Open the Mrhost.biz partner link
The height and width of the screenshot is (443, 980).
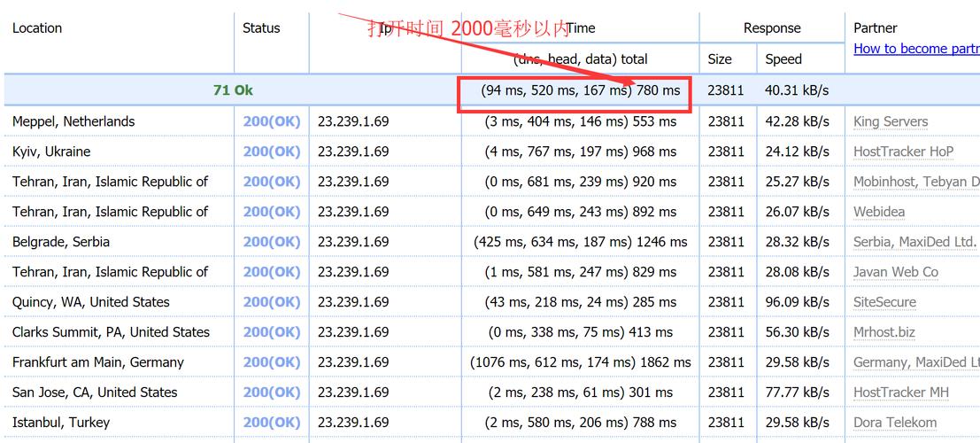[x=884, y=332]
